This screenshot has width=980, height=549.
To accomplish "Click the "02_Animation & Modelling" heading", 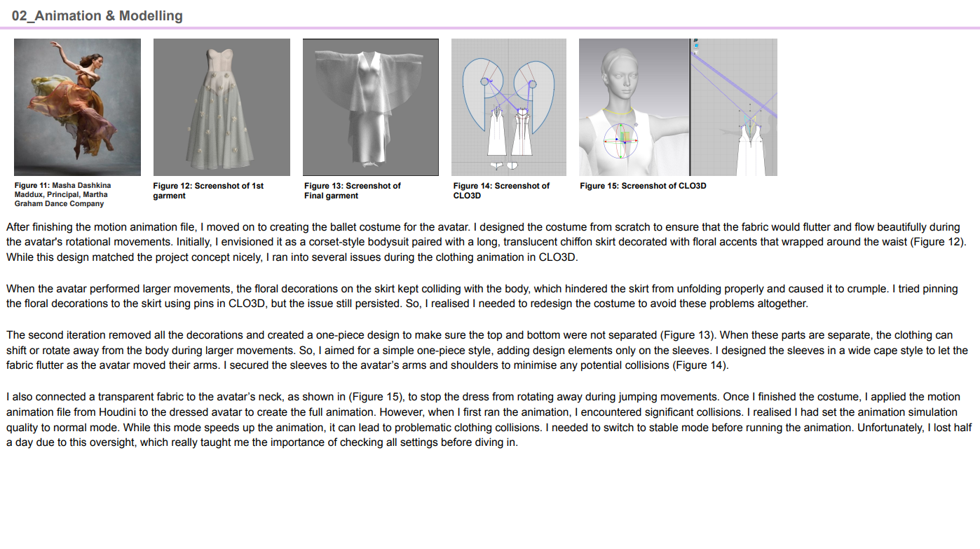I will point(97,15).
